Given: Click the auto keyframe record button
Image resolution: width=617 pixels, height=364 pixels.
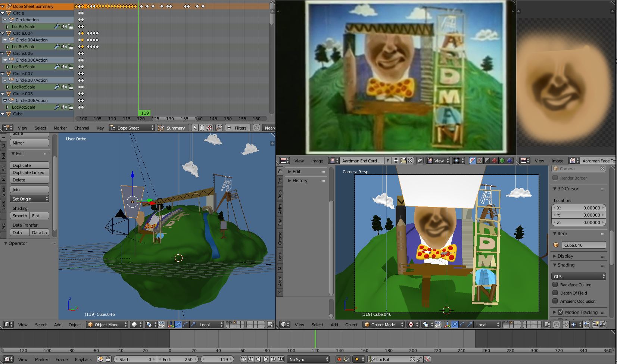Looking at the screenshot, I should 339,359.
